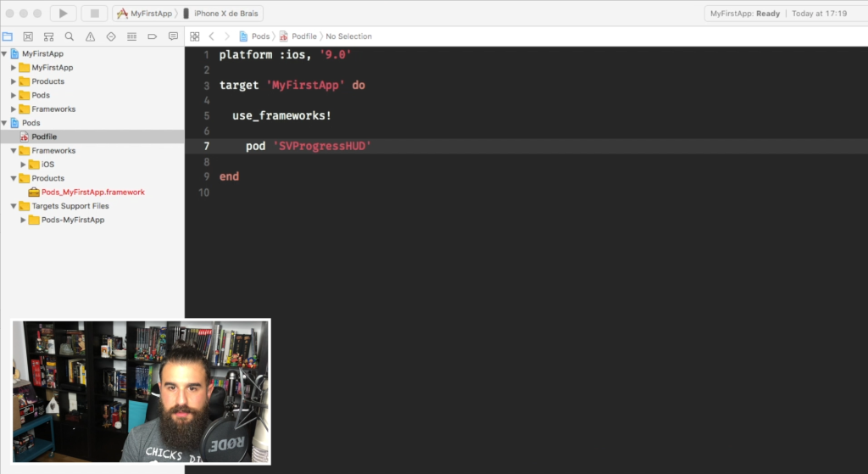
Task: Open the Find navigator magnifier
Action: (x=70, y=36)
